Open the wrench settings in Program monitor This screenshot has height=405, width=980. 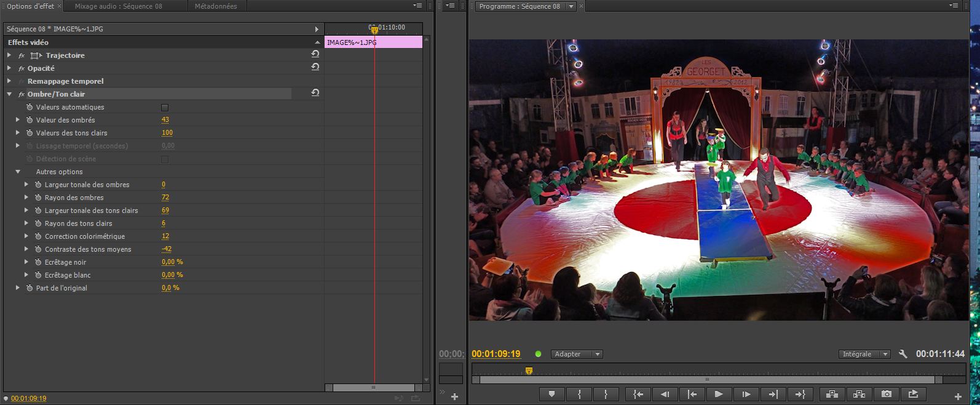click(x=903, y=354)
